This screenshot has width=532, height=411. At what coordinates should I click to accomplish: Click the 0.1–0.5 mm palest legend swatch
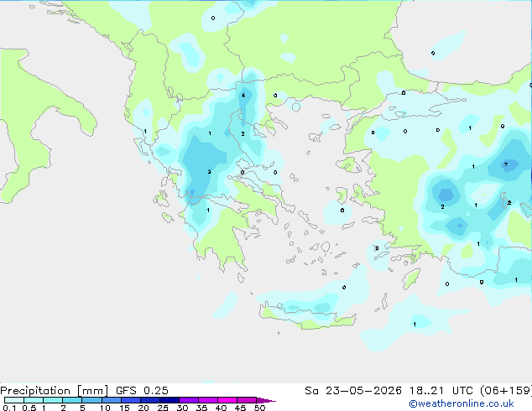14,400
